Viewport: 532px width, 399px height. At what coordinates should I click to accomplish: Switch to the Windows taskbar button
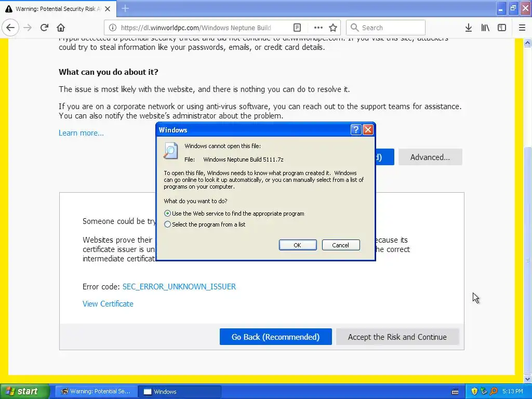(x=179, y=392)
